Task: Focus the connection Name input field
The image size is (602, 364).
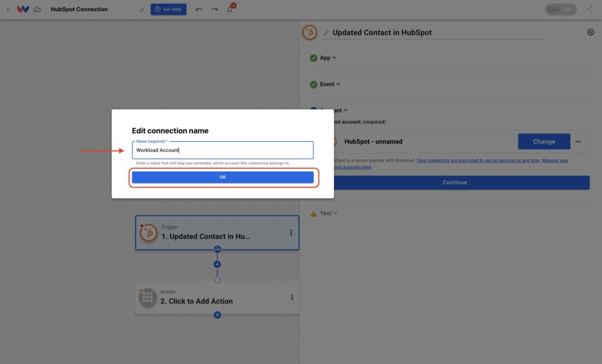Action: click(x=223, y=150)
